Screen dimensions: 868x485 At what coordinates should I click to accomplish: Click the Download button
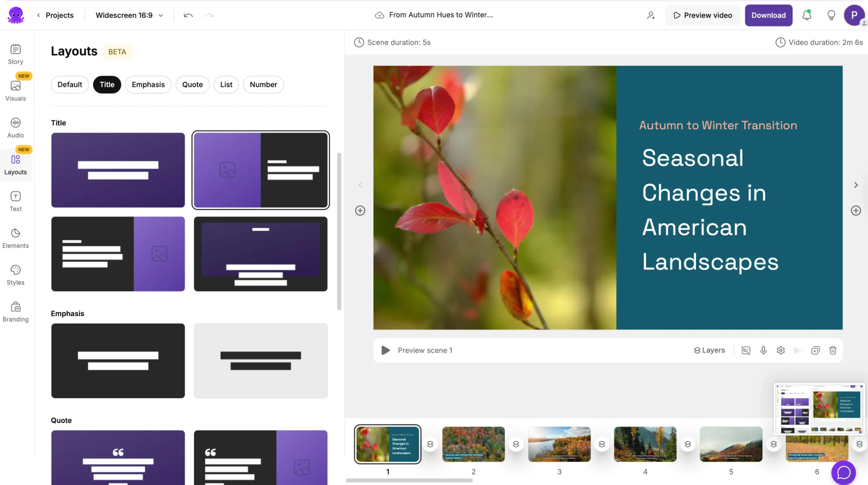(x=768, y=15)
